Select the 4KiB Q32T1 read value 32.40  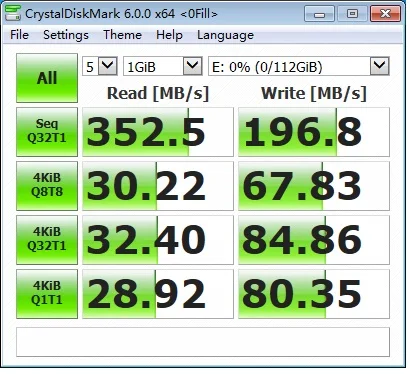pos(158,240)
